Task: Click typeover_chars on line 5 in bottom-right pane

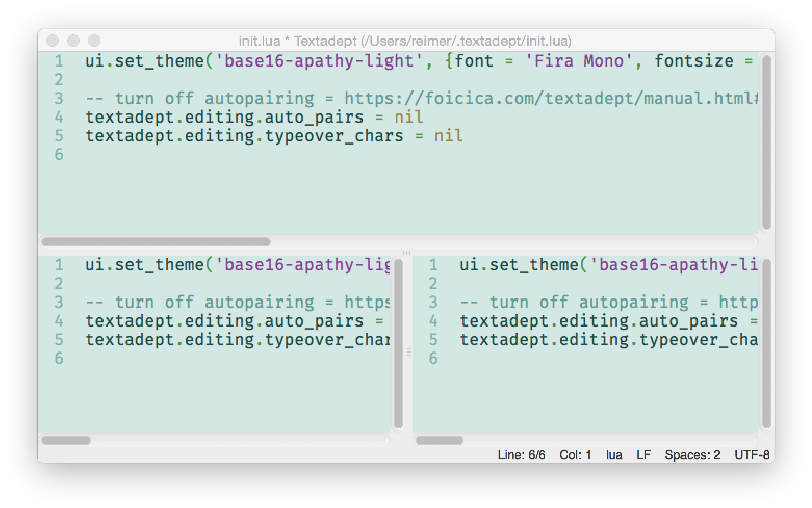Action: coord(698,340)
